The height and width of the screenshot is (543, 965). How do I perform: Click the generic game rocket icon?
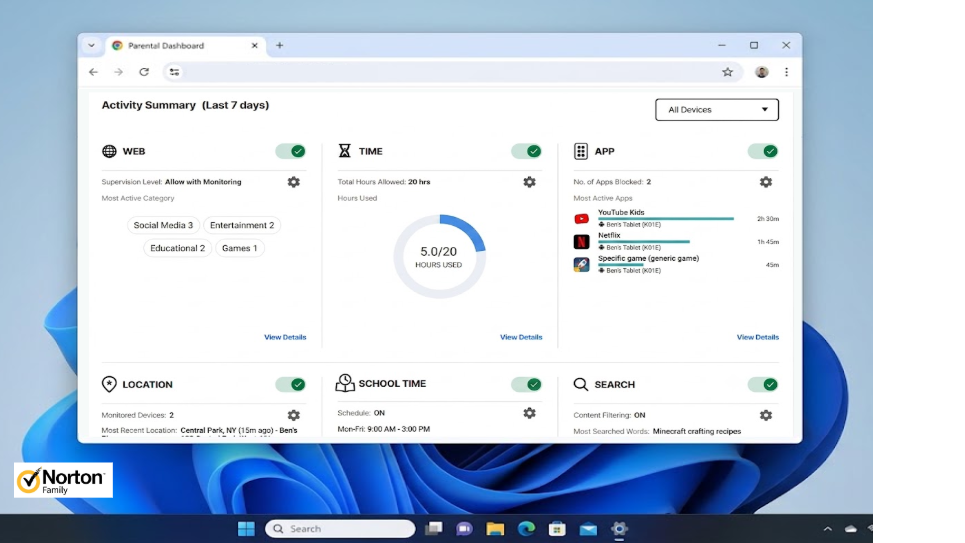[581, 265]
